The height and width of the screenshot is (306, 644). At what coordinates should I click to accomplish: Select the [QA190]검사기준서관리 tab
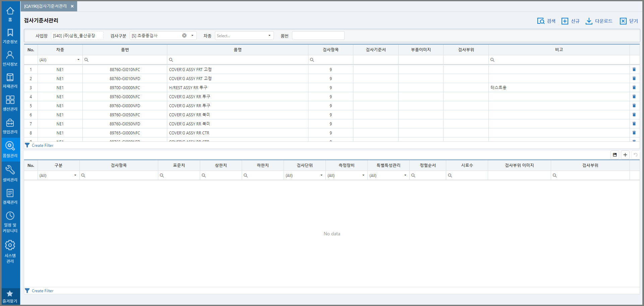pos(45,6)
